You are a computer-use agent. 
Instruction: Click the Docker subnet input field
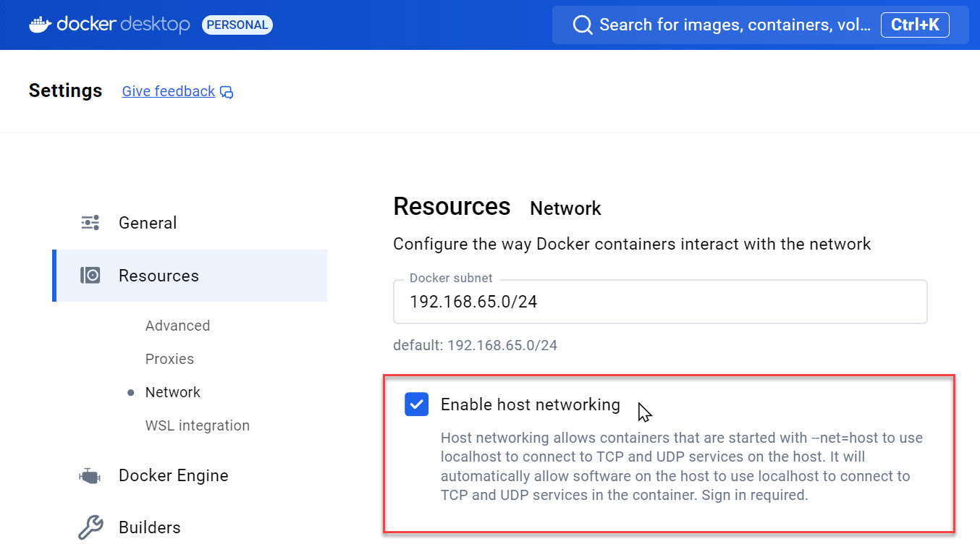660,302
